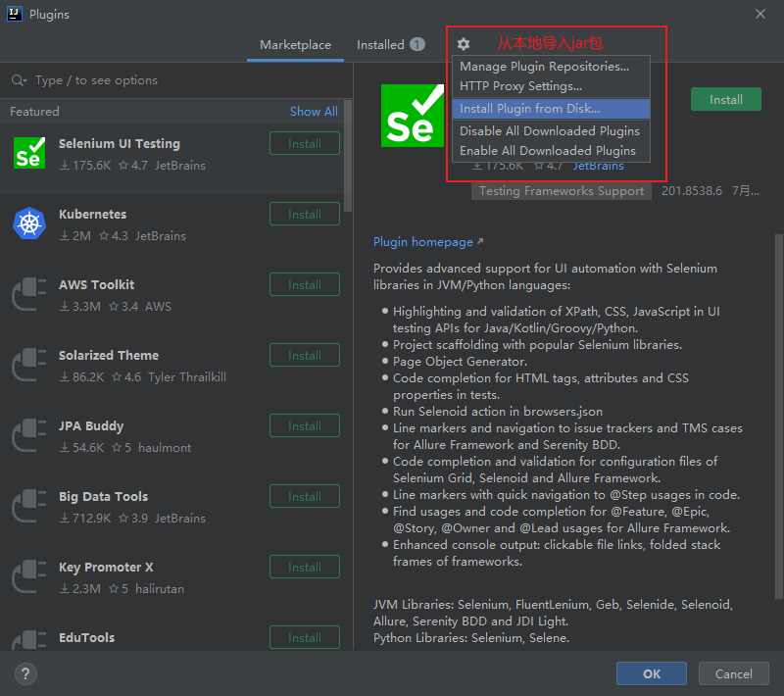This screenshot has width=784, height=696.
Task: Click the haulmont vendor text
Action: pyautogui.click(x=165, y=448)
